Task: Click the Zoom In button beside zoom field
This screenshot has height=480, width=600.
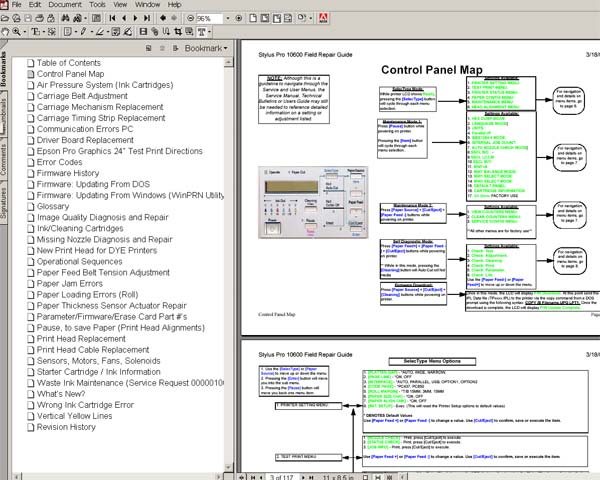Action: [239, 18]
